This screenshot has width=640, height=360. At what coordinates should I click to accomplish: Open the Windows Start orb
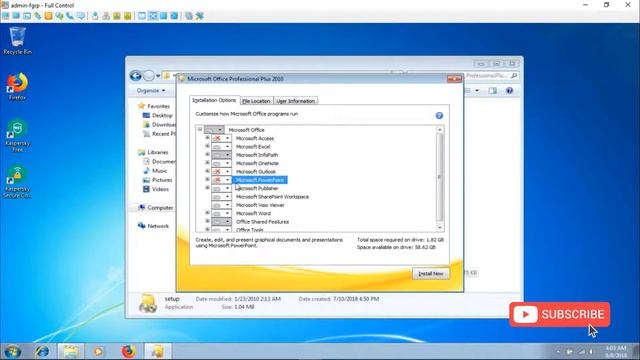pyautogui.click(x=13, y=351)
